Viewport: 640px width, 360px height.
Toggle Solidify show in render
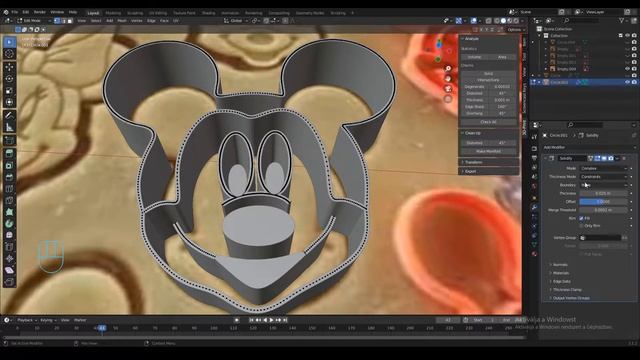pos(611,158)
